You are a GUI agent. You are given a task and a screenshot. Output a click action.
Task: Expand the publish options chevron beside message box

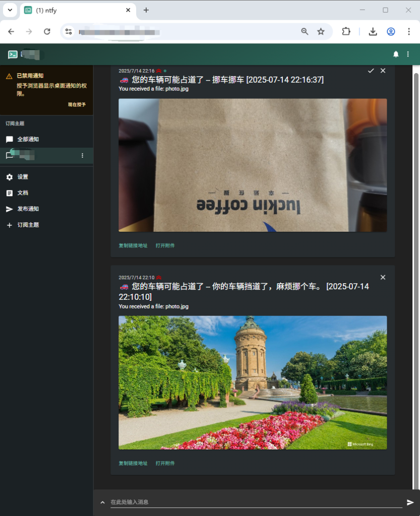coord(102,502)
